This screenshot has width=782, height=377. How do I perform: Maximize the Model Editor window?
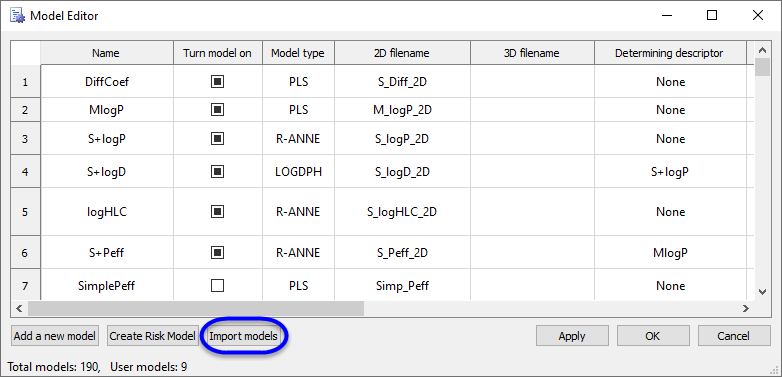pyautogui.click(x=712, y=15)
